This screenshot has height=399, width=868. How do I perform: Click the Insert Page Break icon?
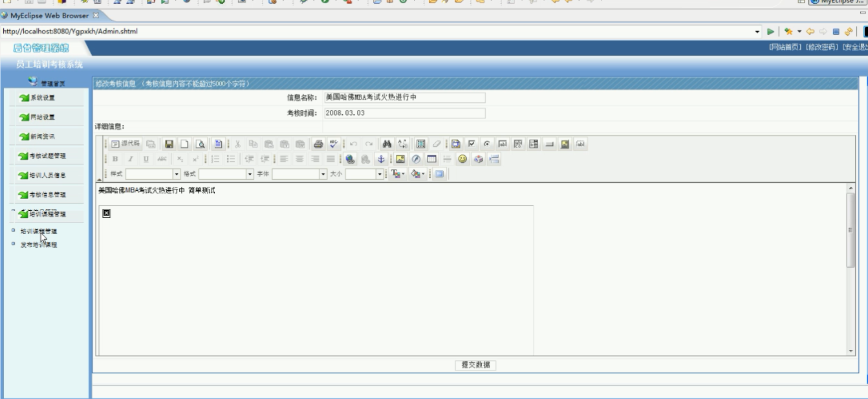[x=495, y=159]
